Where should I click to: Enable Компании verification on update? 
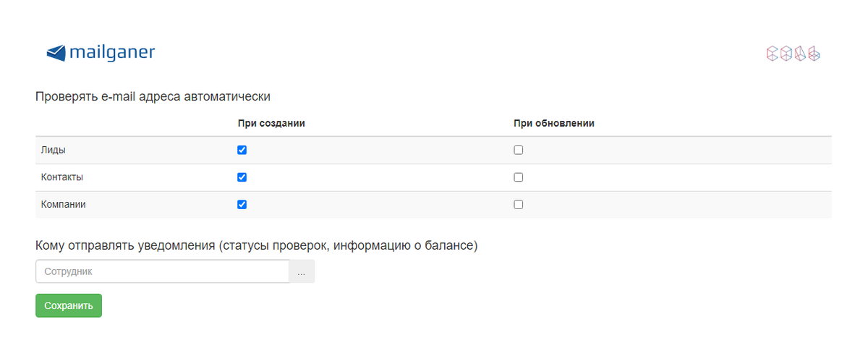click(x=518, y=205)
